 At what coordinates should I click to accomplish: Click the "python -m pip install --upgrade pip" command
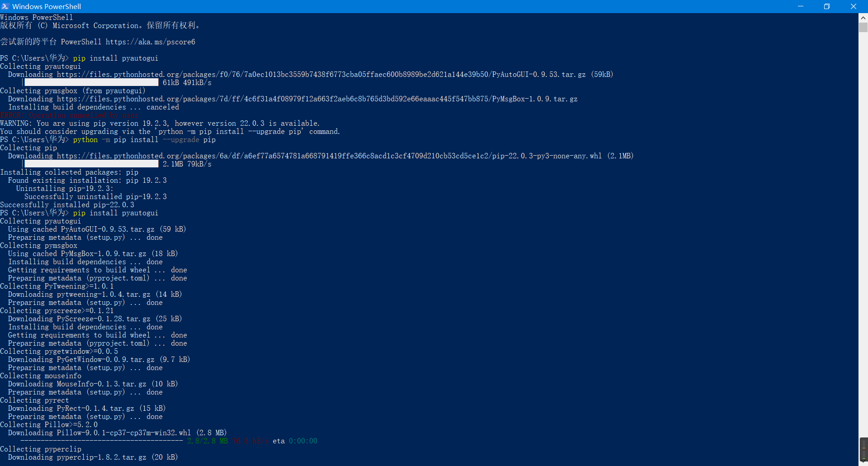(x=144, y=140)
